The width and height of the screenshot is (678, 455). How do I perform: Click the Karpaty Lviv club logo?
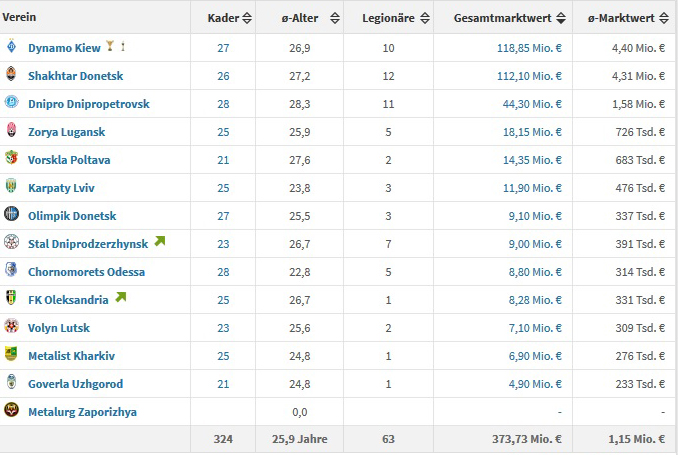[x=11, y=188]
